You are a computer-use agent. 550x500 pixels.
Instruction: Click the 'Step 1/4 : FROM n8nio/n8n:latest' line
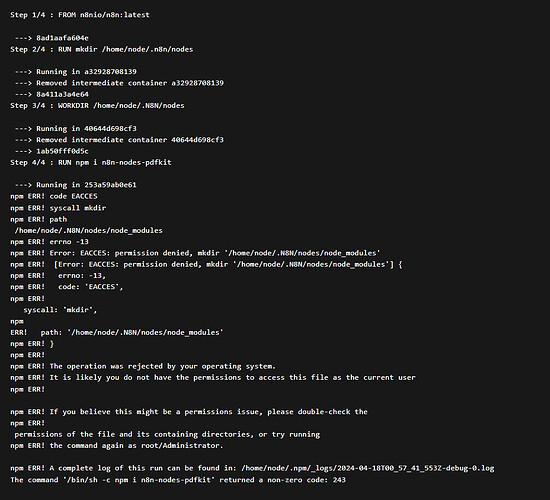80,15
